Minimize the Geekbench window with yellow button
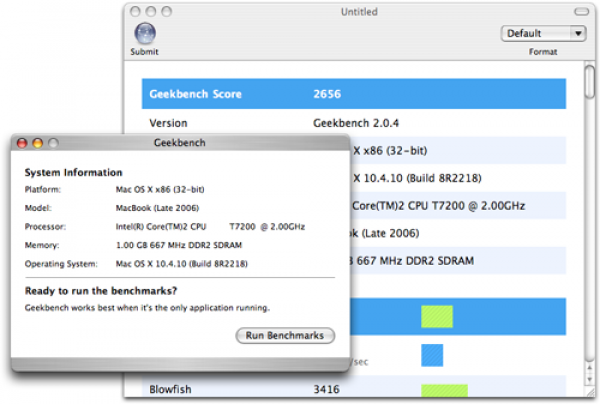600x404 pixels. click(x=38, y=143)
